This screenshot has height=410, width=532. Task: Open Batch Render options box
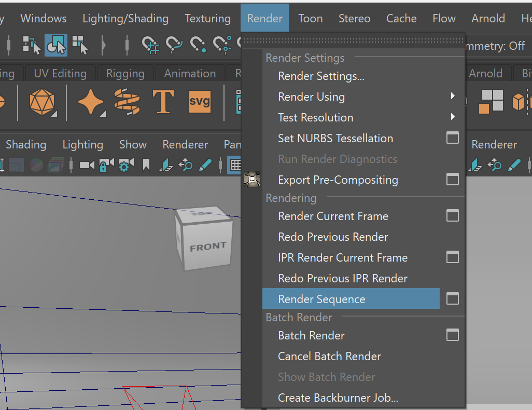[453, 335]
